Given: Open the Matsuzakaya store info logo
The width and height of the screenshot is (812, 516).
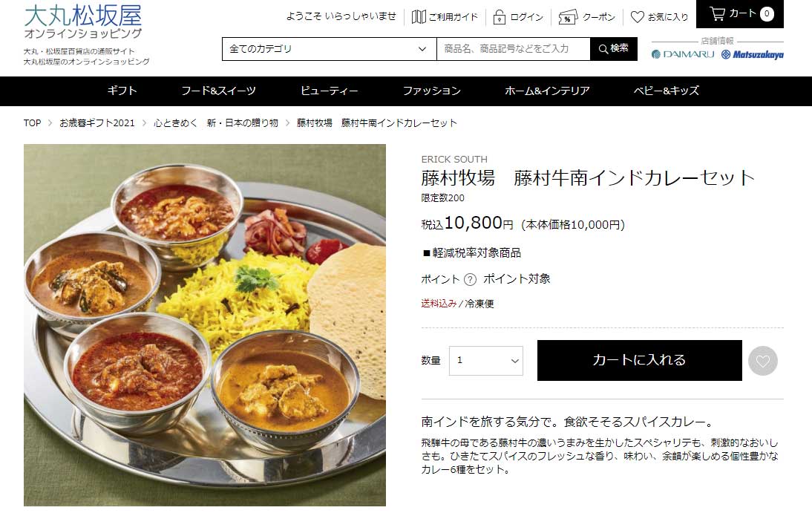Looking at the screenshot, I should click(x=753, y=54).
